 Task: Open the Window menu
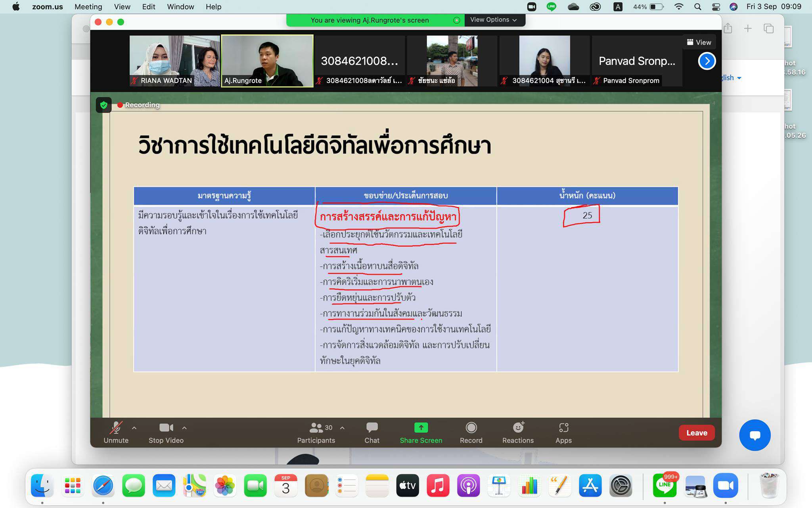click(180, 7)
